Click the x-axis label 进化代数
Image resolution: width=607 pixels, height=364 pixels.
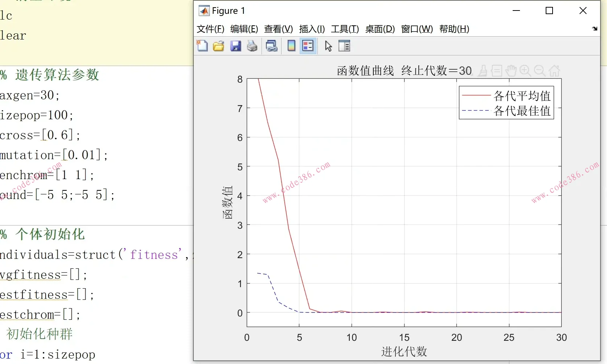point(404,351)
